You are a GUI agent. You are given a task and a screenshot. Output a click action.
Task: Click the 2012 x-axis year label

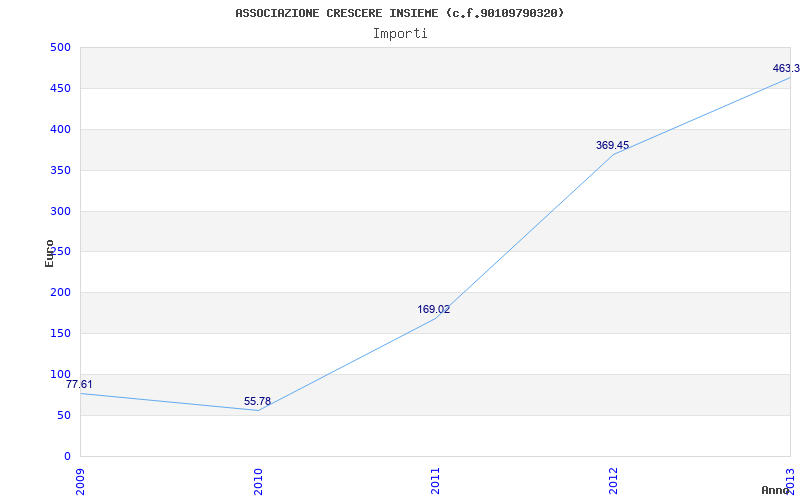613,482
